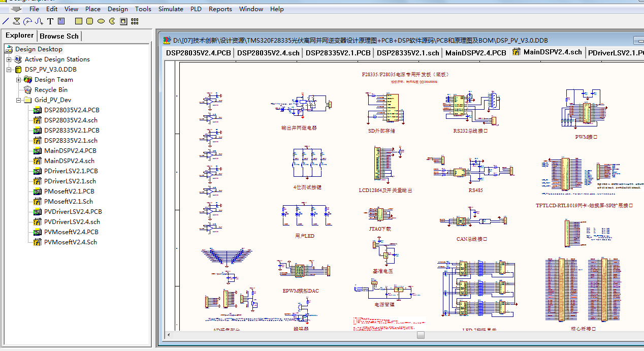This screenshot has width=644, height=351.
Task: Select the Rectangle drawing tool
Action: pyautogui.click(x=78, y=21)
